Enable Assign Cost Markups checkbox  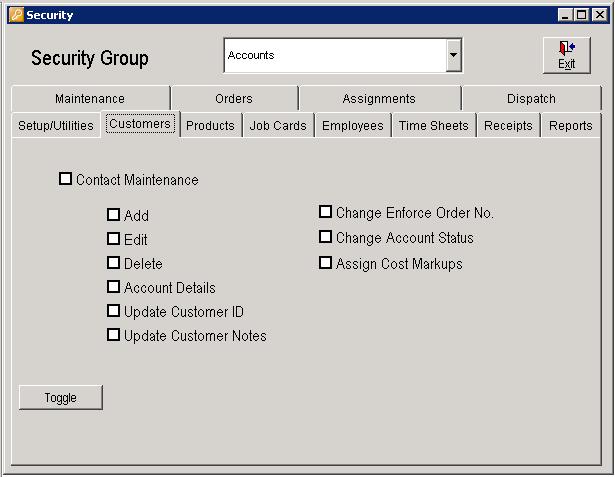coord(325,263)
